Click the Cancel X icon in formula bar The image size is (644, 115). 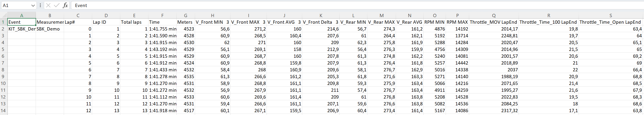coord(49,5)
